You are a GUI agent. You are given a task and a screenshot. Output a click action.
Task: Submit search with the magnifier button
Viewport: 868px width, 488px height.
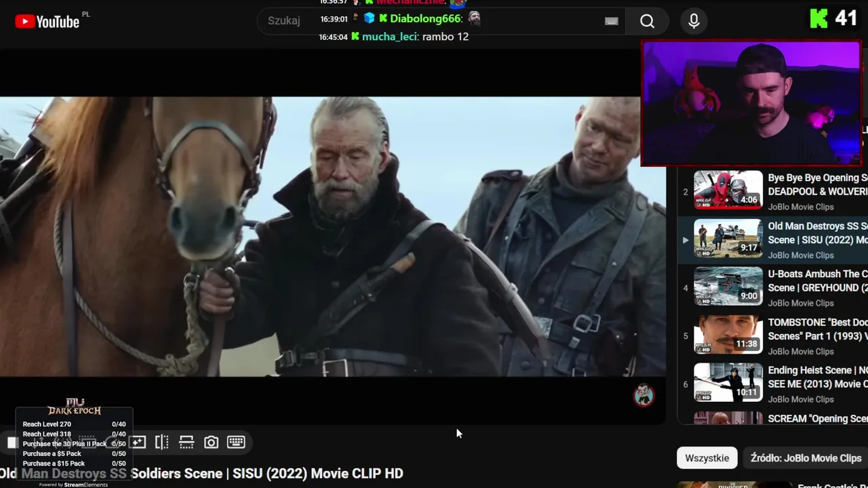pos(647,21)
